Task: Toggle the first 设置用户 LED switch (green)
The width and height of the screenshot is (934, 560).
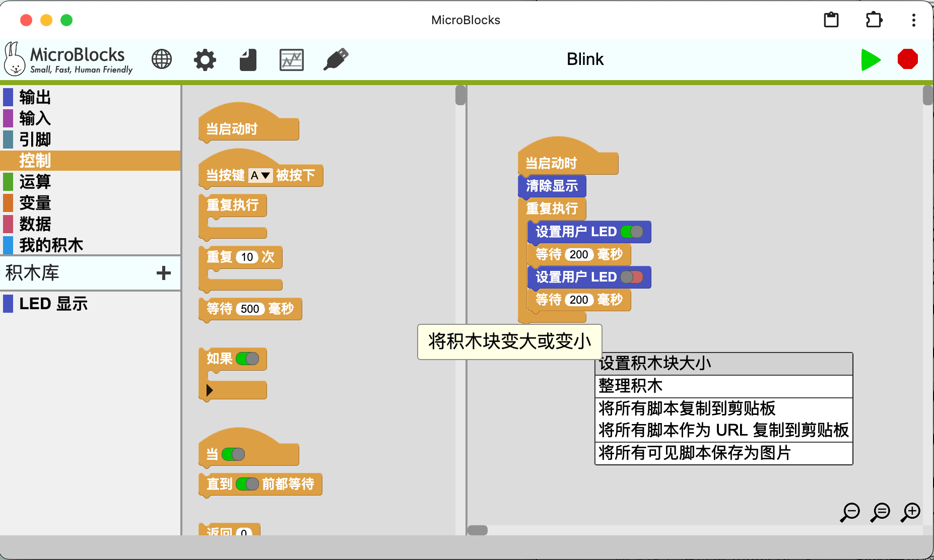Action: [x=632, y=232]
